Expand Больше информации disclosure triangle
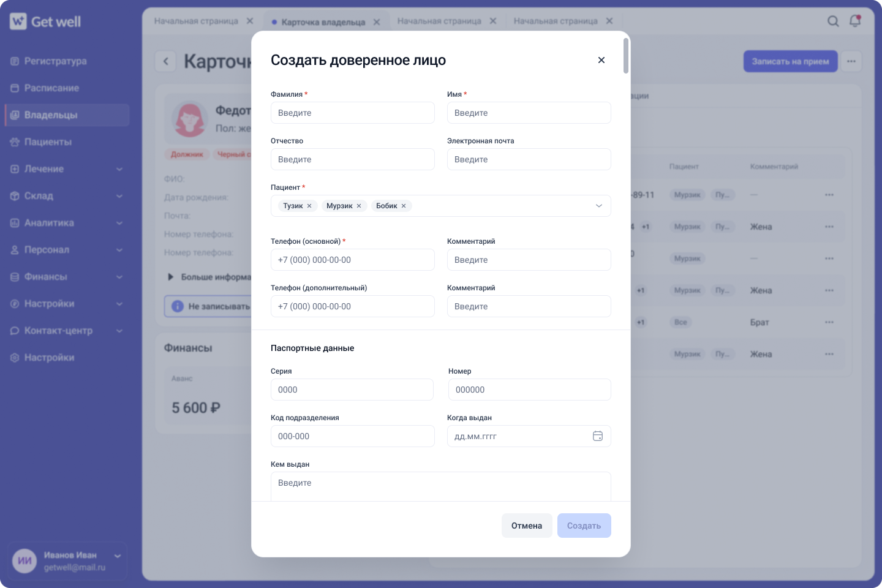Viewport: 882px width, 588px height. click(x=171, y=277)
